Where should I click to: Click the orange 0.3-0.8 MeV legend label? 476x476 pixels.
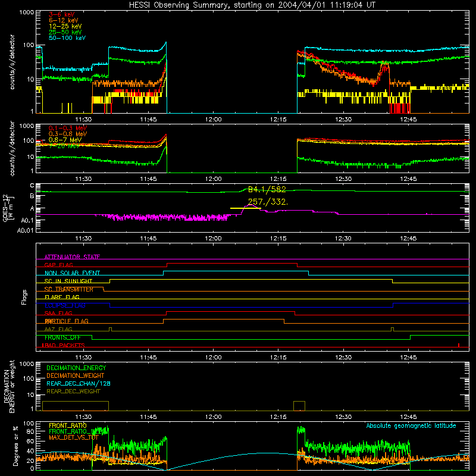68,134
